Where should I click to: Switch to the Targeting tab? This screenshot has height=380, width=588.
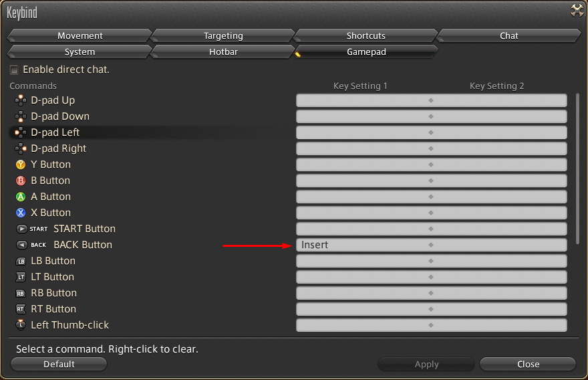(x=223, y=35)
